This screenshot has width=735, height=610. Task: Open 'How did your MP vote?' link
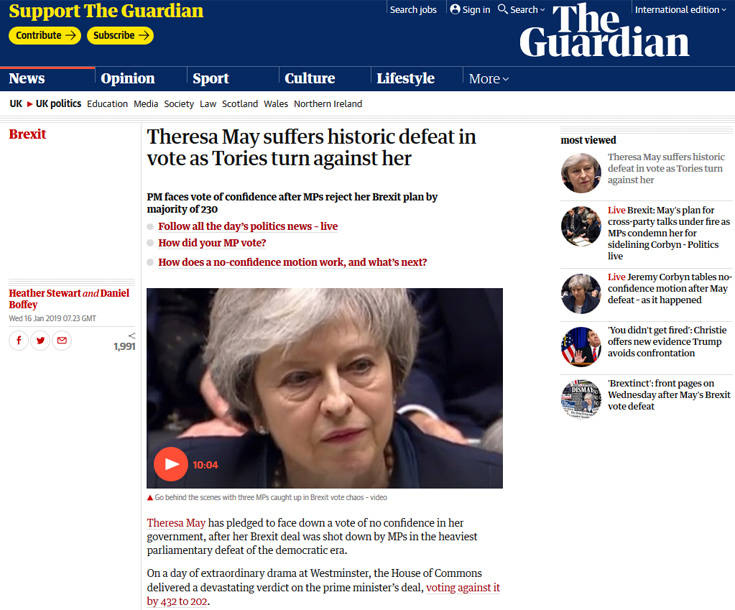pos(212,243)
